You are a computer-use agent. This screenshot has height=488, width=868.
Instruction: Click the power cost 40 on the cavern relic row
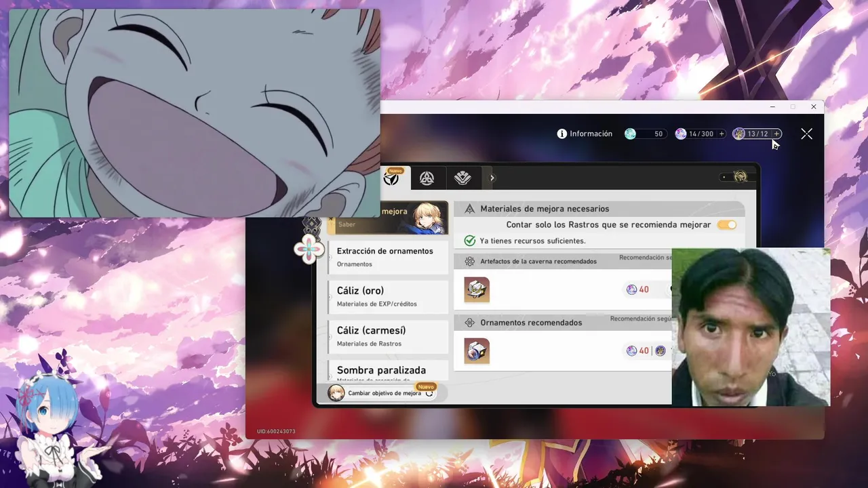tap(637, 289)
